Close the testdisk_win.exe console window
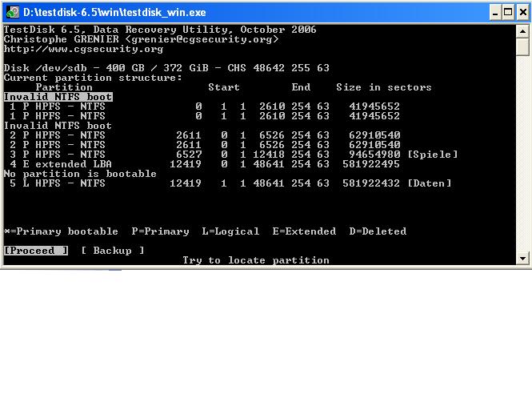Viewport: 532px width, 410px height. tap(523, 13)
